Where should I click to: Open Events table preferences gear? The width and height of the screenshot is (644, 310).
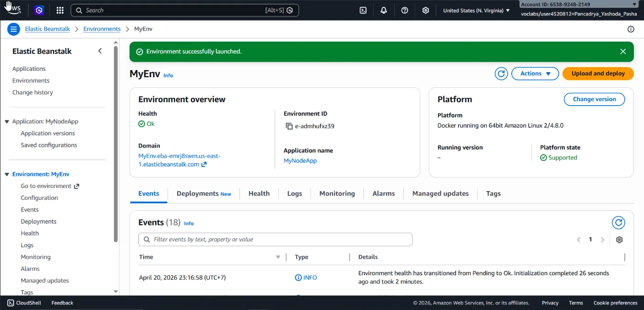[x=619, y=240]
